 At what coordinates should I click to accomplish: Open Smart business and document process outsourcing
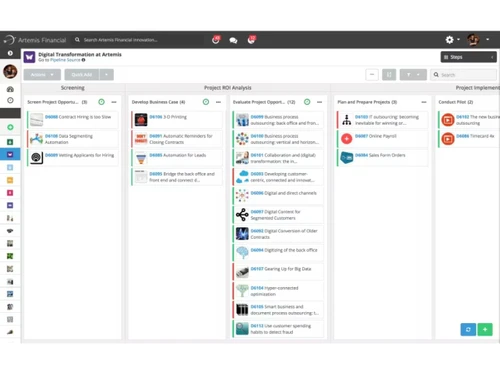coord(278,310)
